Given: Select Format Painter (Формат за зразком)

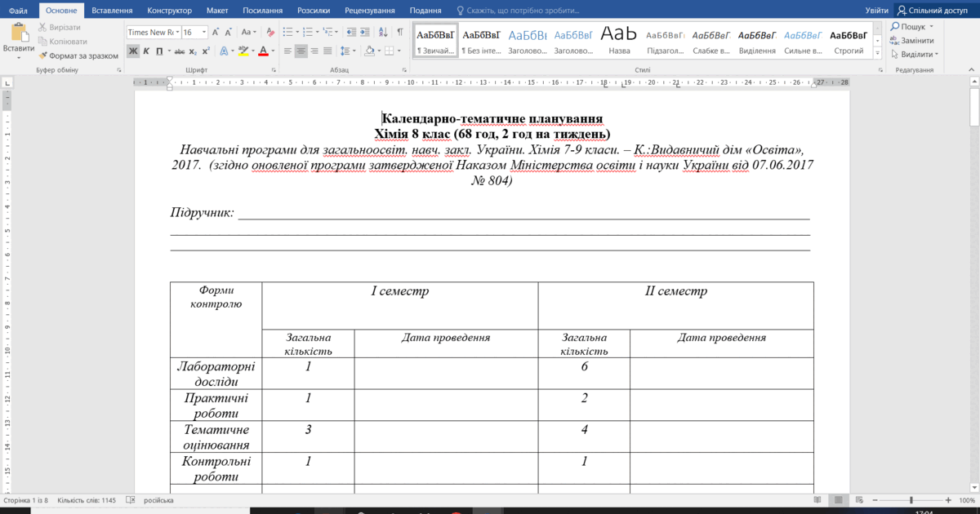Looking at the screenshot, I should tap(78, 55).
